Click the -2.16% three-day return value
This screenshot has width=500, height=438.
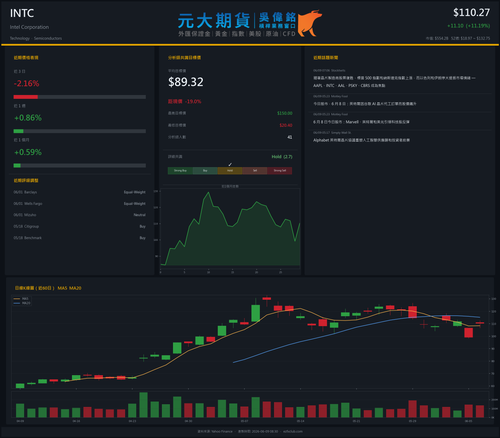coord(26,83)
